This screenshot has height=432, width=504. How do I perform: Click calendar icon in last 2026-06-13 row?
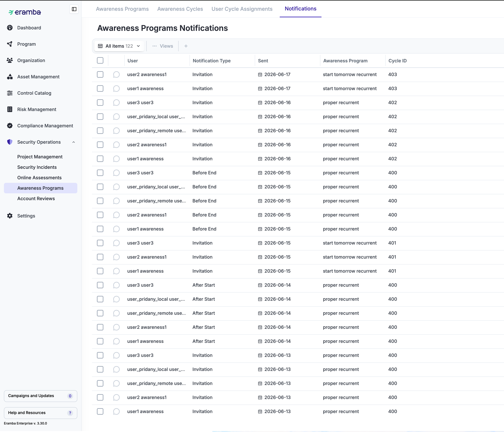(260, 412)
